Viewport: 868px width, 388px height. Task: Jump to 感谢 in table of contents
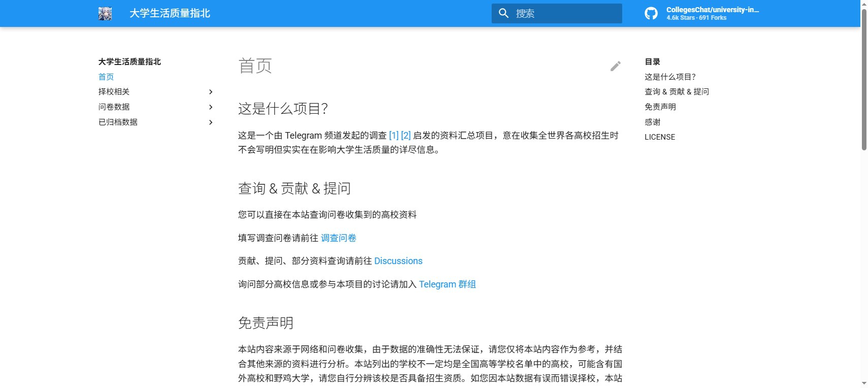653,122
